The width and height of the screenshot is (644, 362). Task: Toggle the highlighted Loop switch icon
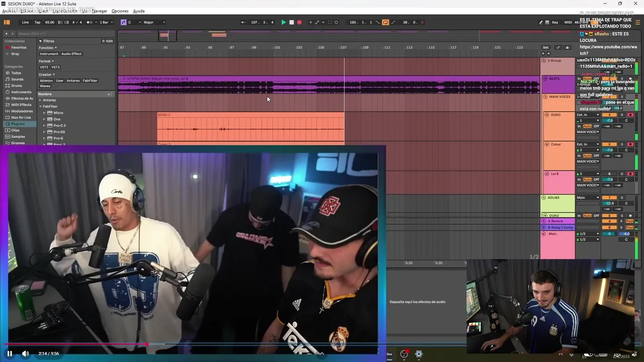click(385, 22)
